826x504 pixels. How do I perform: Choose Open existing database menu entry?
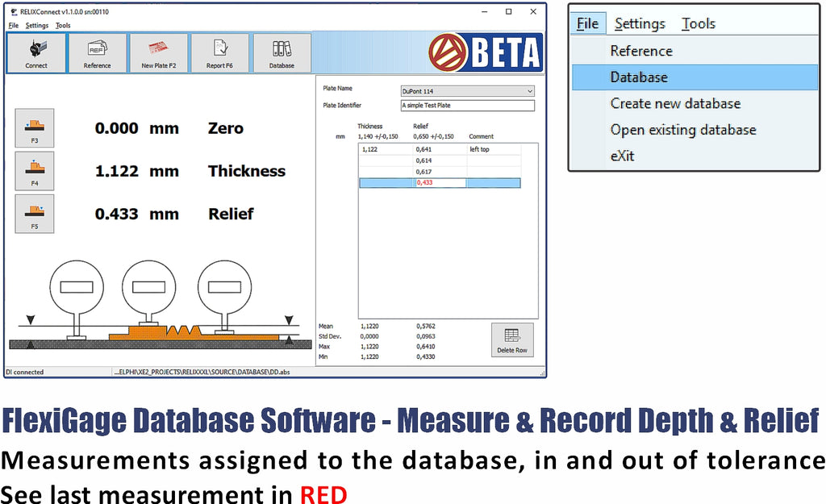[x=682, y=130]
